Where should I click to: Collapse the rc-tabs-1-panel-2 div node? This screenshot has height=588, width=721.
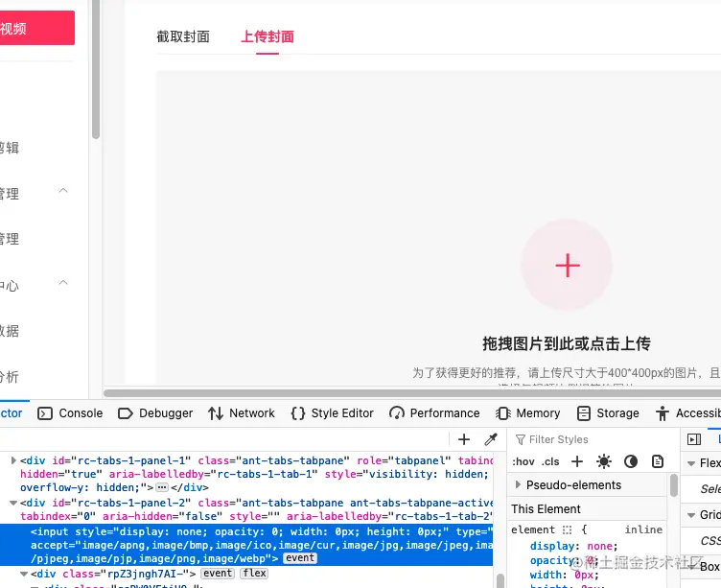click(x=13, y=503)
